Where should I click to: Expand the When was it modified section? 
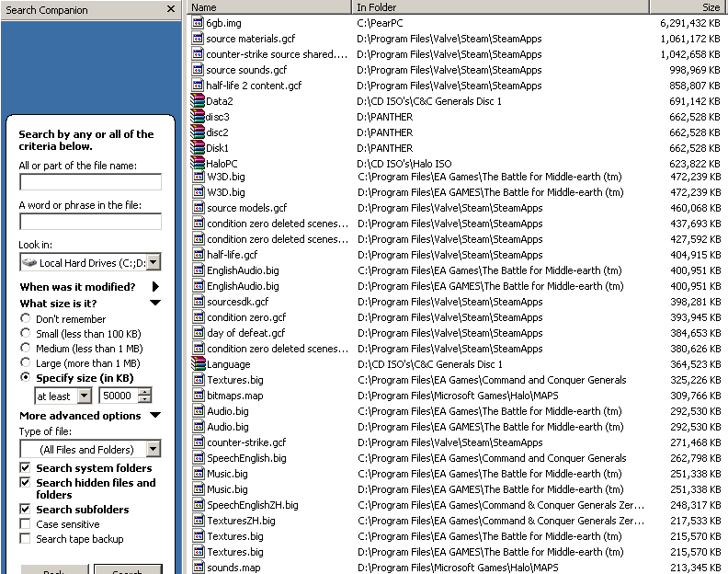click(x=155, y=286)
